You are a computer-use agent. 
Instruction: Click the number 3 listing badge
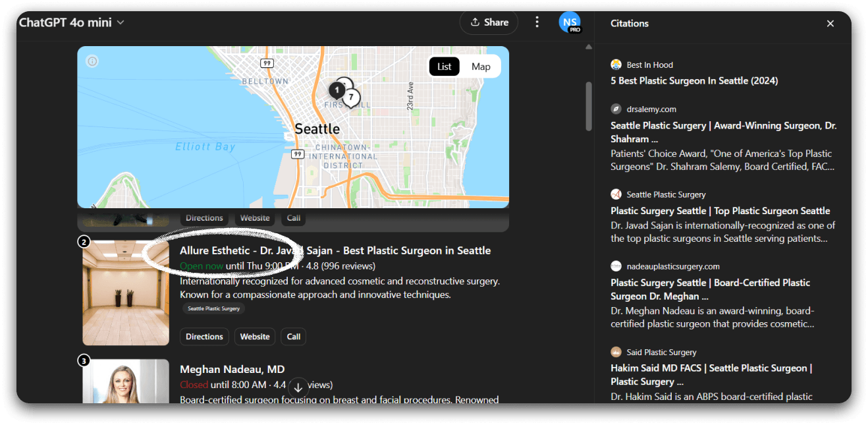point(84,360)
